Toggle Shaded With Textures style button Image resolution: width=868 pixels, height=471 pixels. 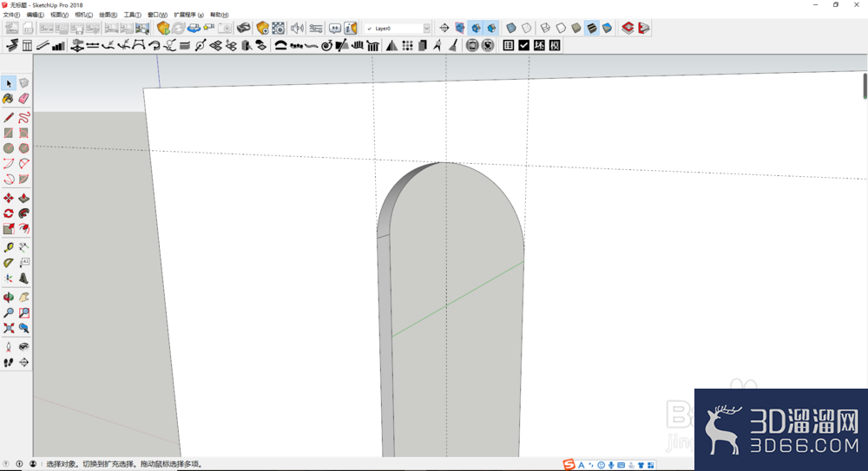(x=592, y=28)
